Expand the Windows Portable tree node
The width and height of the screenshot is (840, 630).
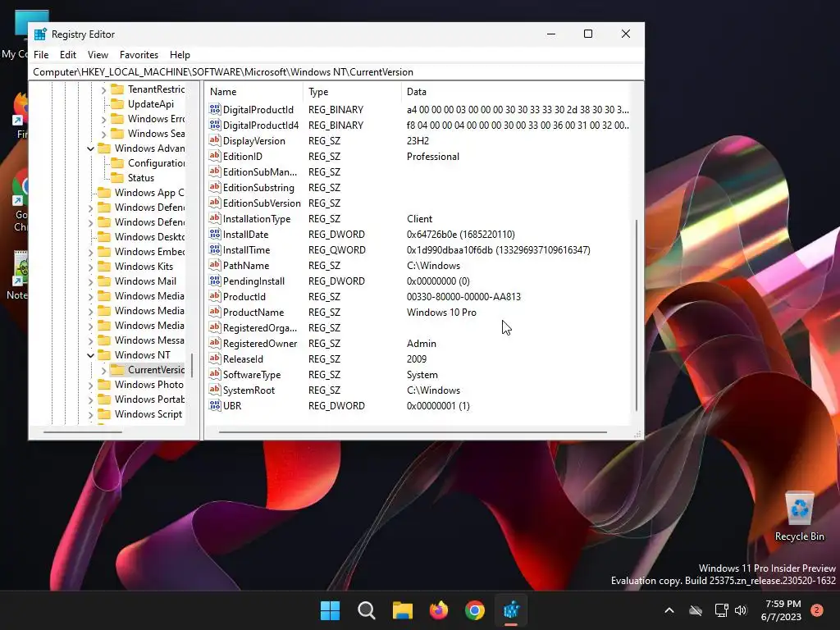pyautogui.click(x=90, y=399)
